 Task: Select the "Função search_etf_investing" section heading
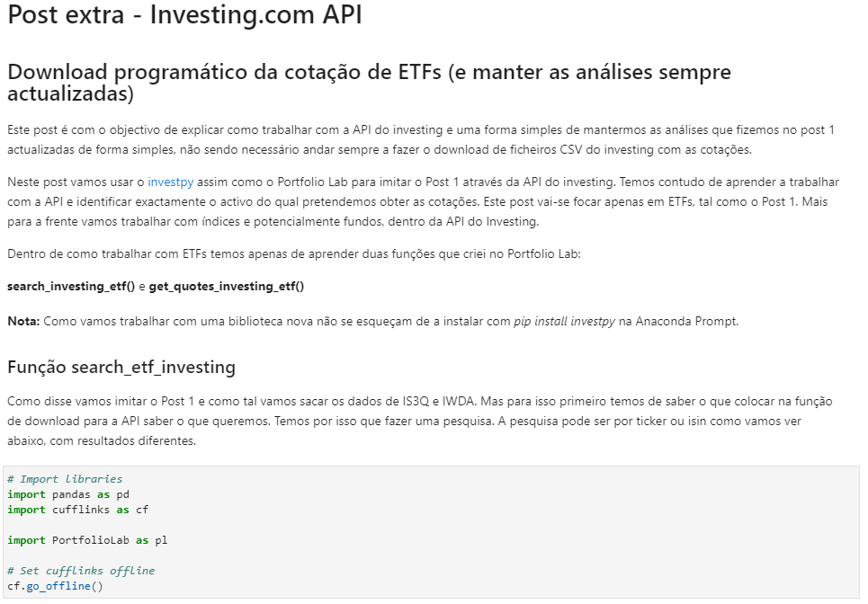click(x=121, y=367)
